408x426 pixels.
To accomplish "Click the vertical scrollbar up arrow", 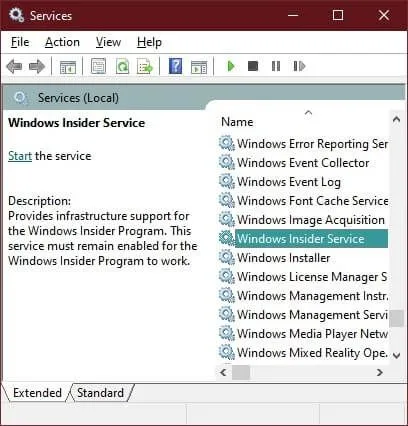I will [x=396, y=119].
